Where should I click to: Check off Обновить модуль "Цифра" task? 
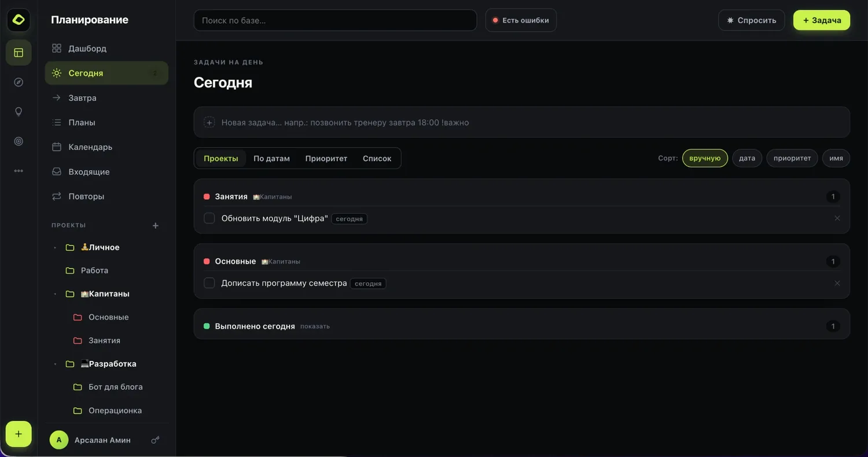click(x=209, y=218)
